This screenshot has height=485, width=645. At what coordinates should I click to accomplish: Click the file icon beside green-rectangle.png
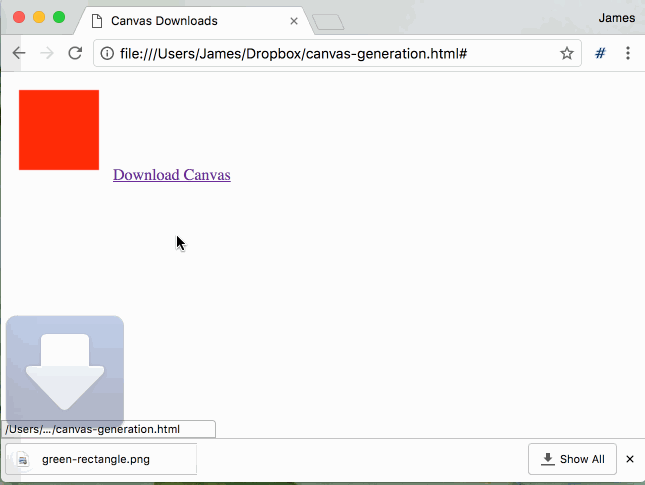[x=23, y=460]
